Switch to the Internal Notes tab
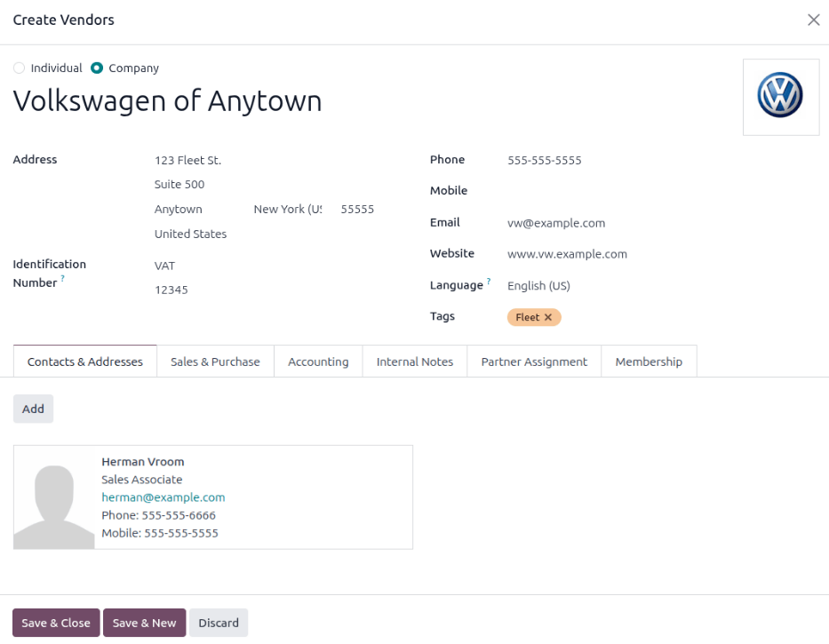Image resolution: width=829 pixels, height=644 pixels. click(414, 362)
